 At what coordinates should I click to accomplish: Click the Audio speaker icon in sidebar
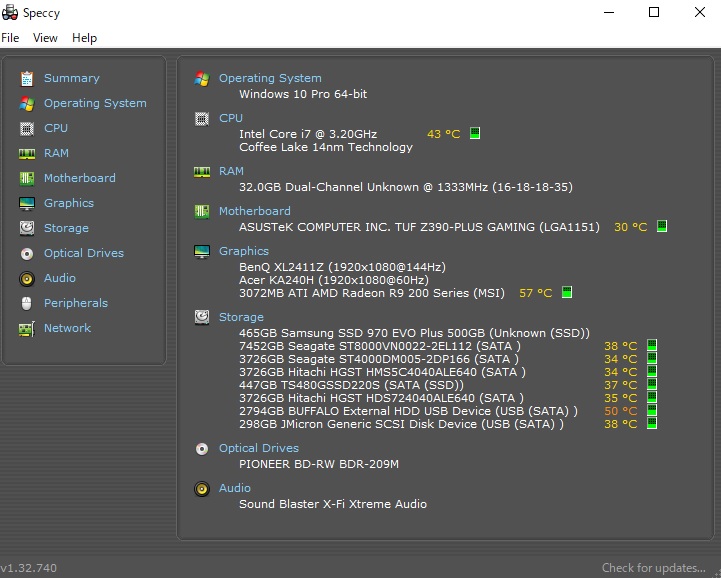click(x=27, y=279)
